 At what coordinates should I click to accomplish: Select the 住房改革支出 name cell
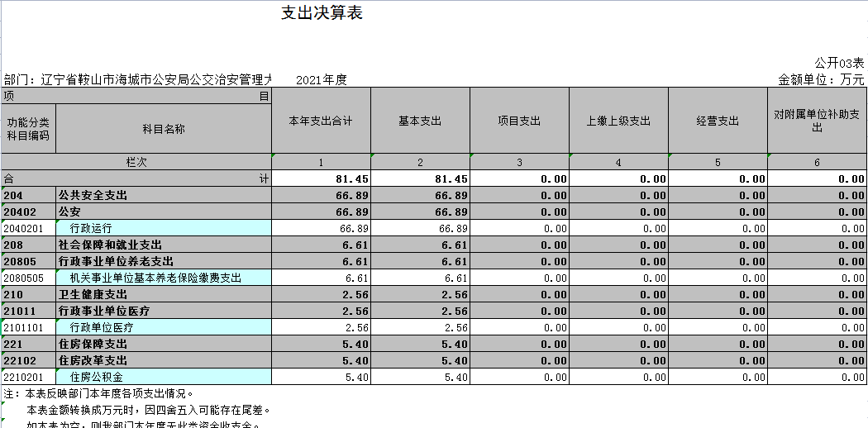164,361
